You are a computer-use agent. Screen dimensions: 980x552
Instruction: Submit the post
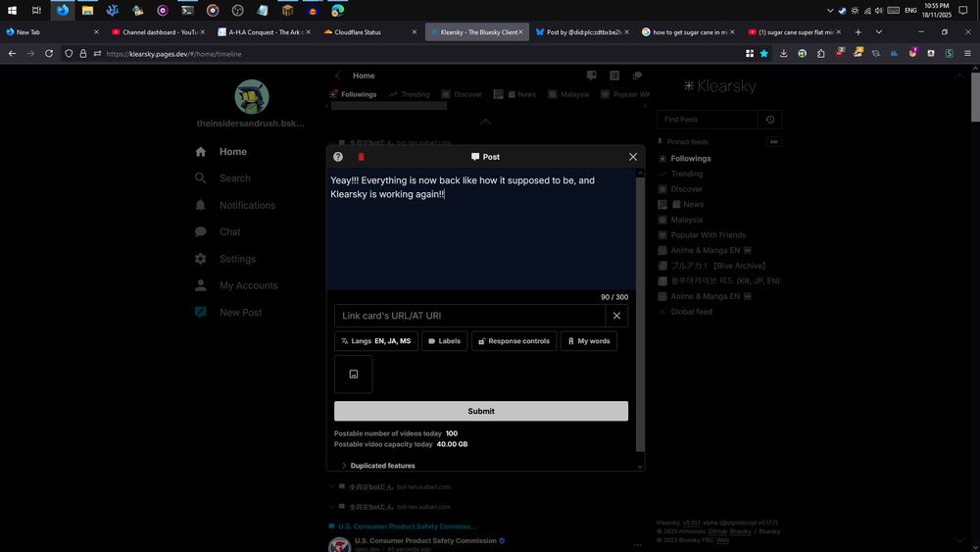[481, 412]
